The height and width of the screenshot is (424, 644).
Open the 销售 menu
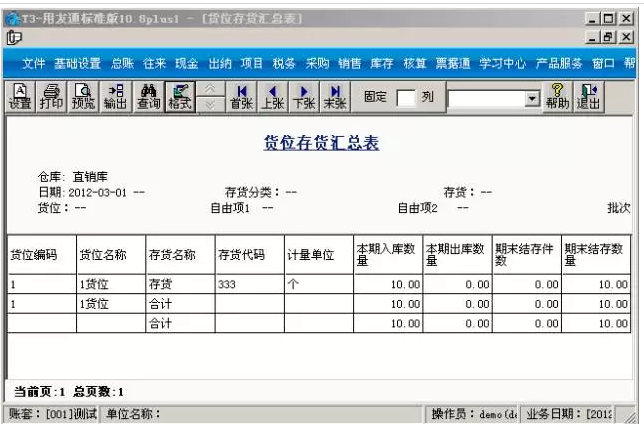tap(350, 63)
